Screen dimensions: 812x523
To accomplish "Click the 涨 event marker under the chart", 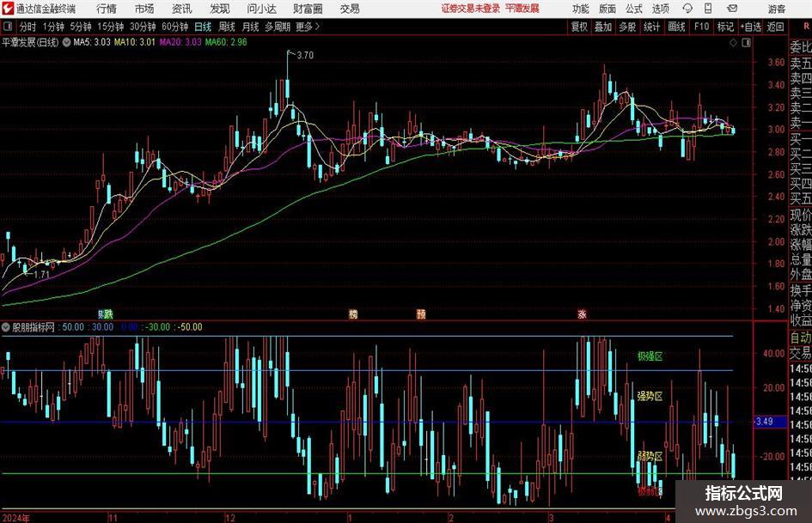I will pyautogui.click(x=582, y=313).
